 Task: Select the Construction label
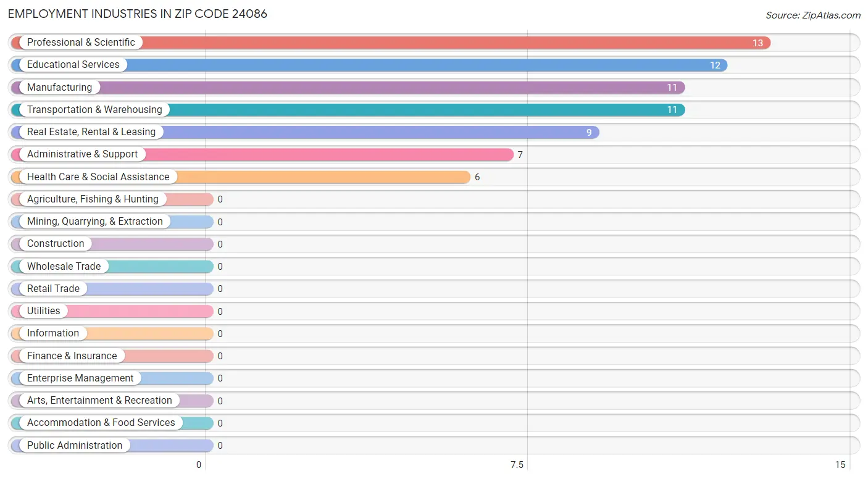56,244
